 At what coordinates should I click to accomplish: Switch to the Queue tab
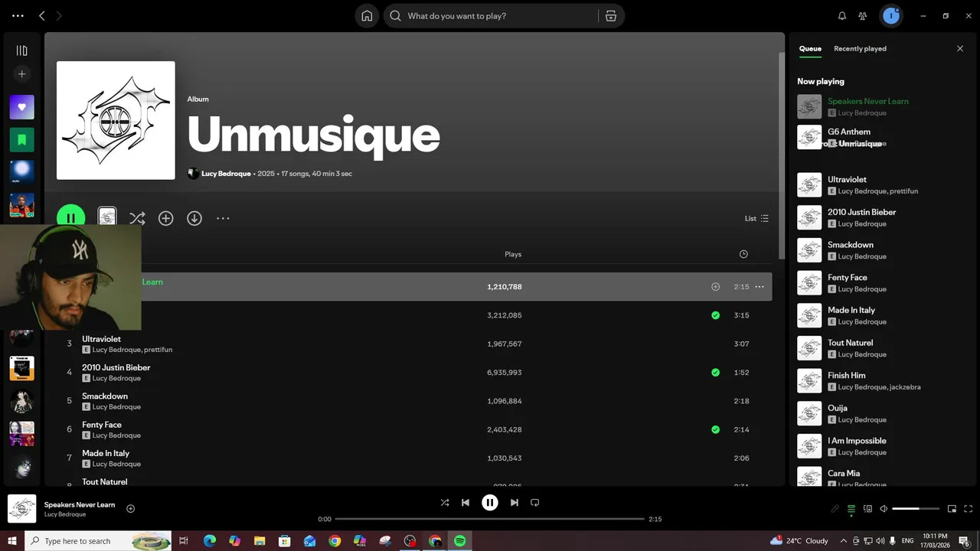[810, 48]
